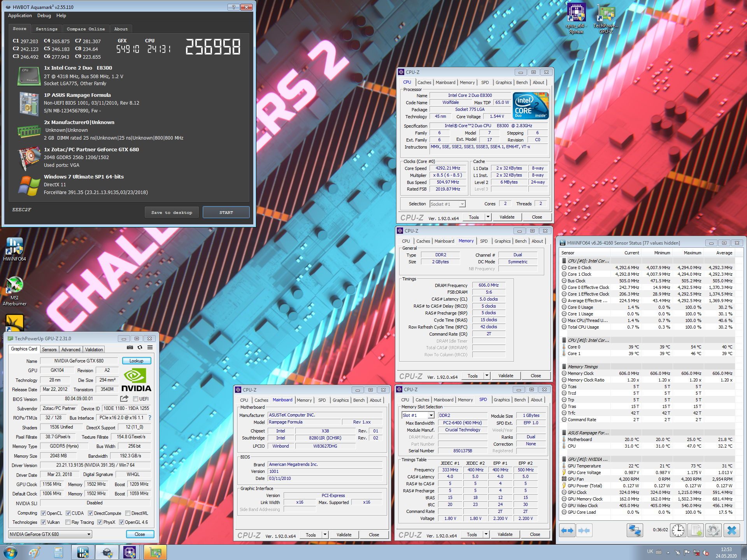Screen dimensions: 747x560
Task: Click the Close button in GPU-Z
Action: point(140,534)
